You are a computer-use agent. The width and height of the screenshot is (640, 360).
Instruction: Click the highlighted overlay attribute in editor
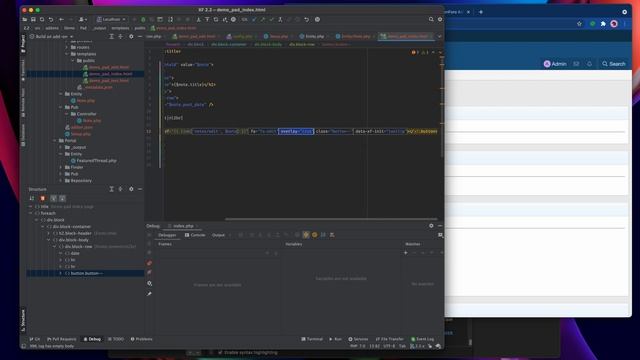click(296, 131)
